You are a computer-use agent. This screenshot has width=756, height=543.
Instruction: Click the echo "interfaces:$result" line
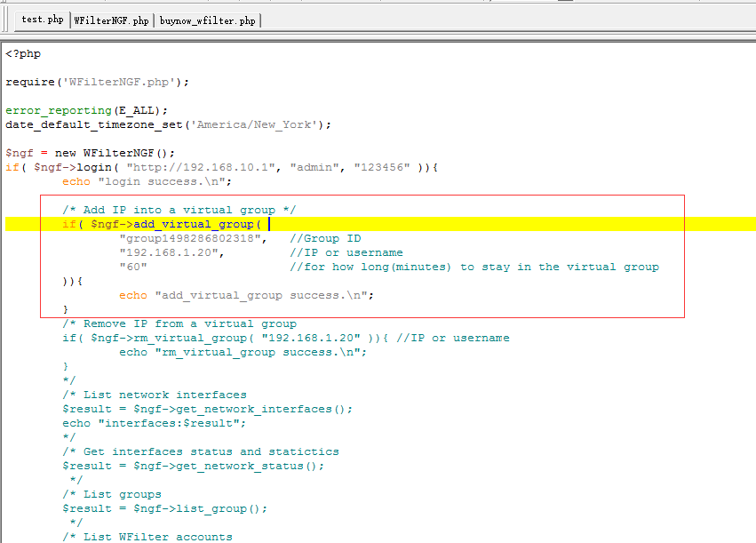click(x=154, y=423)
